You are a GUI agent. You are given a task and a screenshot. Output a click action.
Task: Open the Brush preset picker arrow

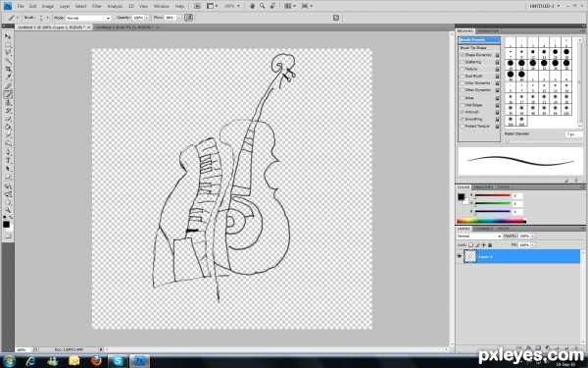[47, 18]
